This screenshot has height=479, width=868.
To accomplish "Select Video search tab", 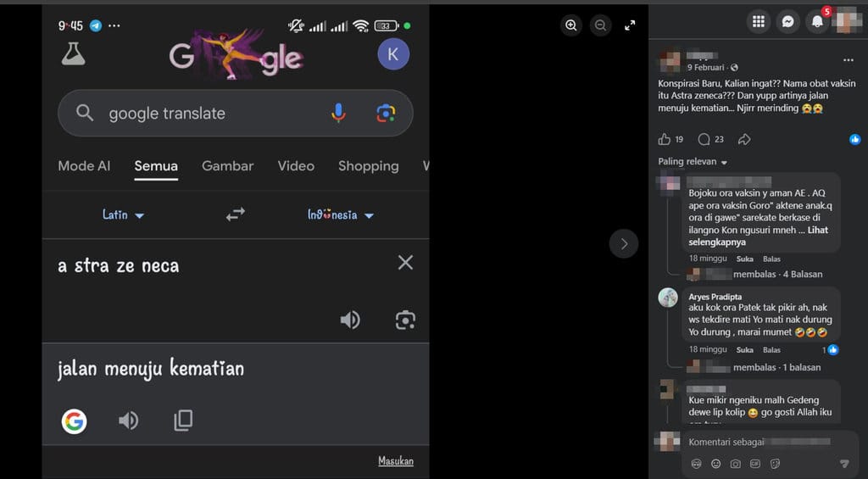I will click(x=296, y=166).
